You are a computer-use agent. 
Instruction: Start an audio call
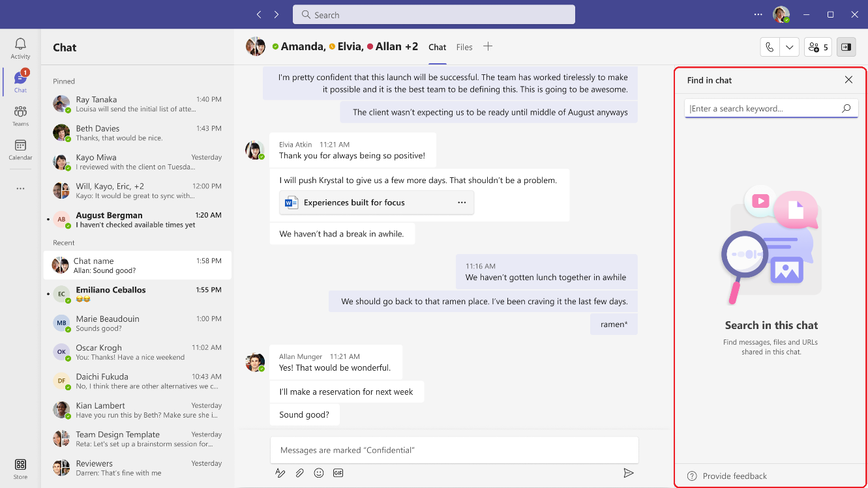tap(769, 46)
